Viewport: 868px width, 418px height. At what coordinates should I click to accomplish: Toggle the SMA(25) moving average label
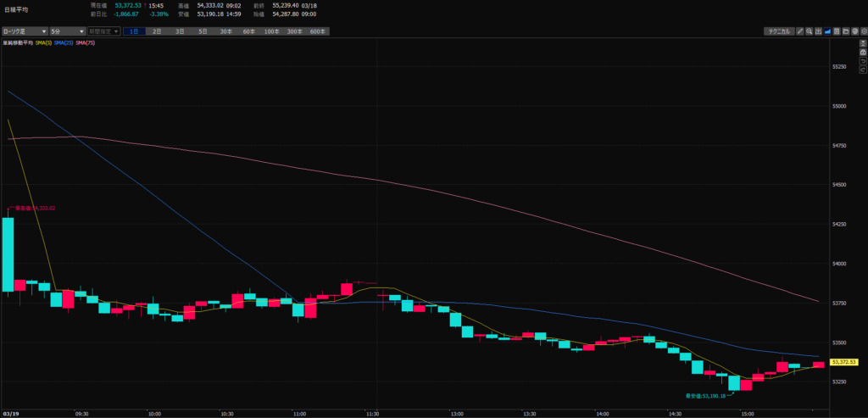pos(64,42)
